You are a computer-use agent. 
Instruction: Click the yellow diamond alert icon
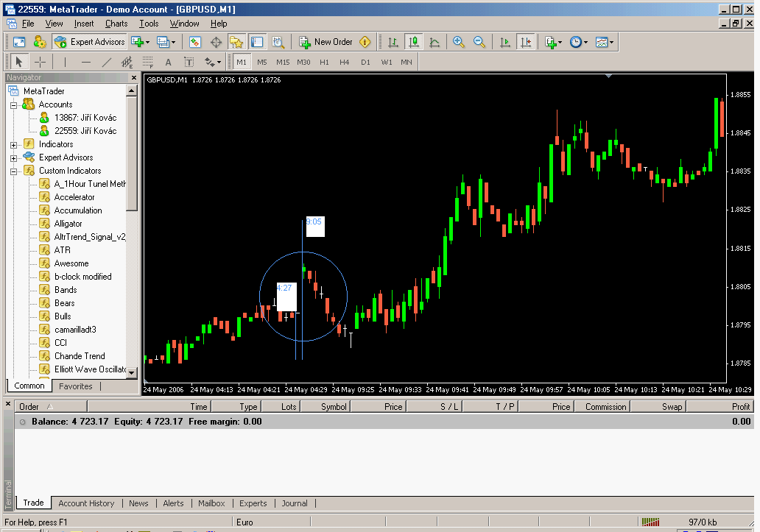[x=365, y=42]
